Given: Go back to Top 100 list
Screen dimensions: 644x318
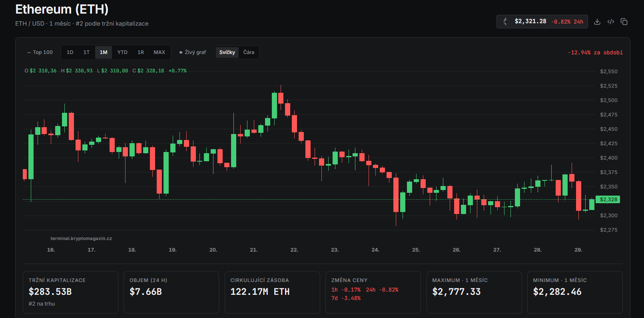Looking at the screenshot, I should [x=40, y=52].
